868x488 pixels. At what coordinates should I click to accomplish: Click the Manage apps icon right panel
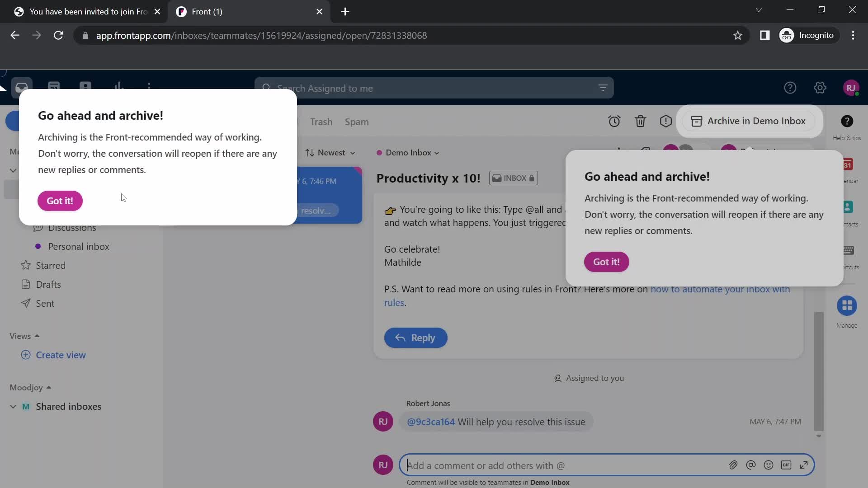(x=847, y=305)
